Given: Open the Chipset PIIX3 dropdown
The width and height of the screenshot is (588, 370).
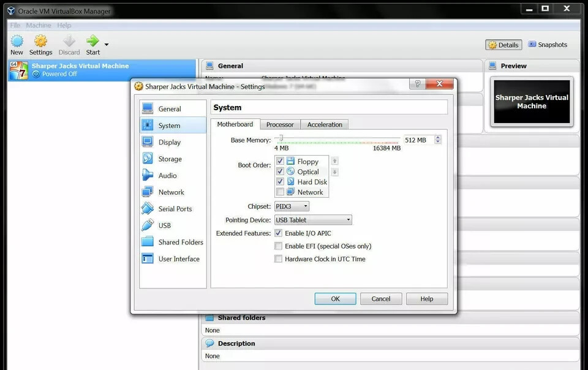Looking at the screenshot, I should coord(292,206).
